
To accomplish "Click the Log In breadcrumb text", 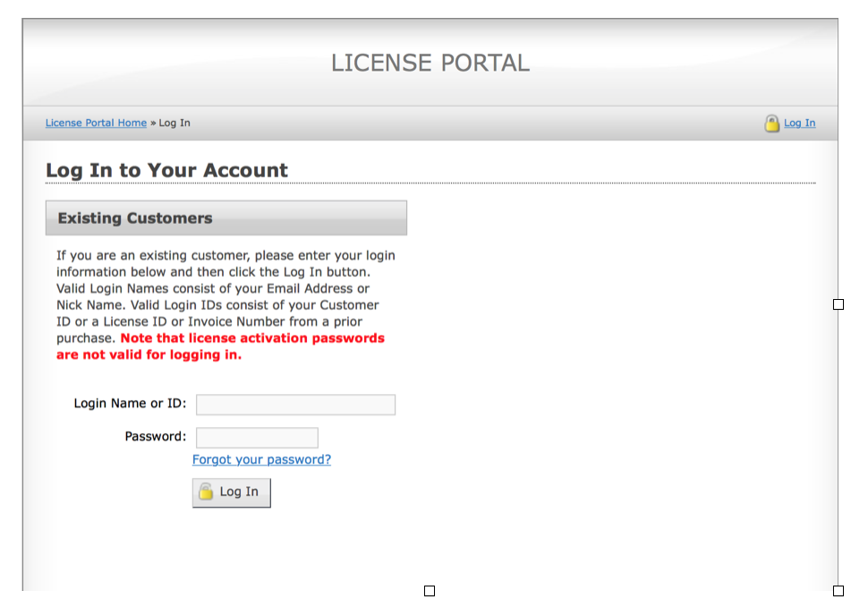I will point(174,124).
